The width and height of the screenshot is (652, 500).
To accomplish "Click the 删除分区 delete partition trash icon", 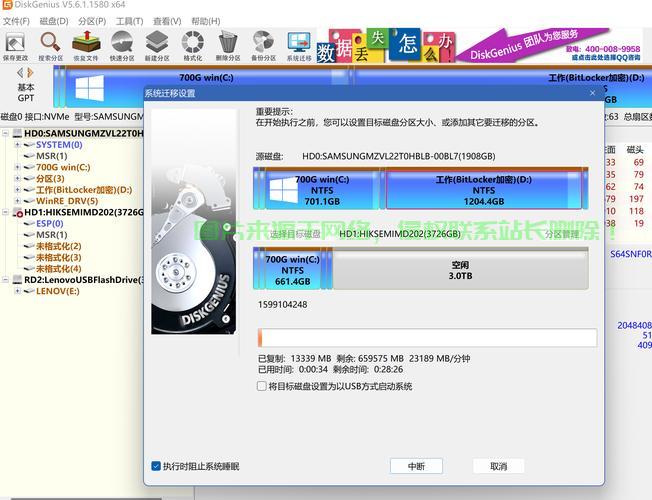I will (229, 45).
